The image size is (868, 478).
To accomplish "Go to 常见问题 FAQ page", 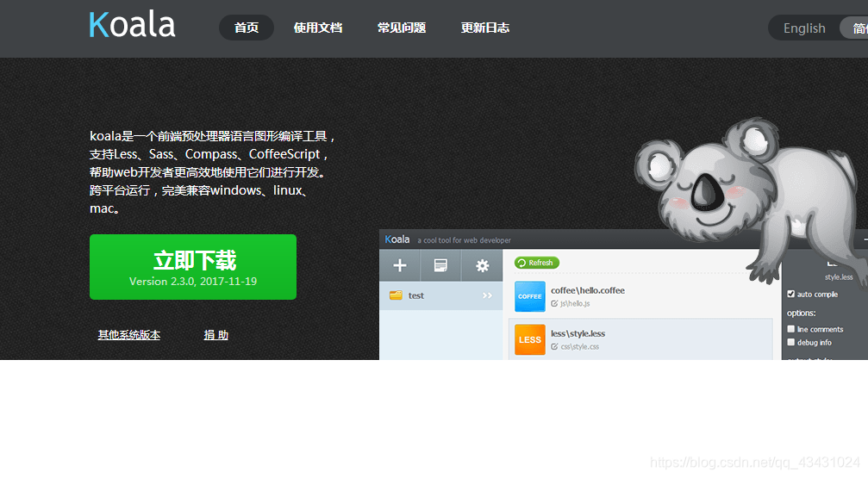I will pyautogui.click(x=402, y=28).
